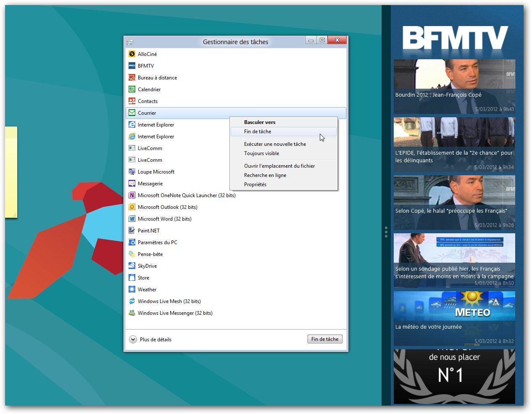
Task: Click the BFMTV icon in the task list
Action: click(132, 66)
